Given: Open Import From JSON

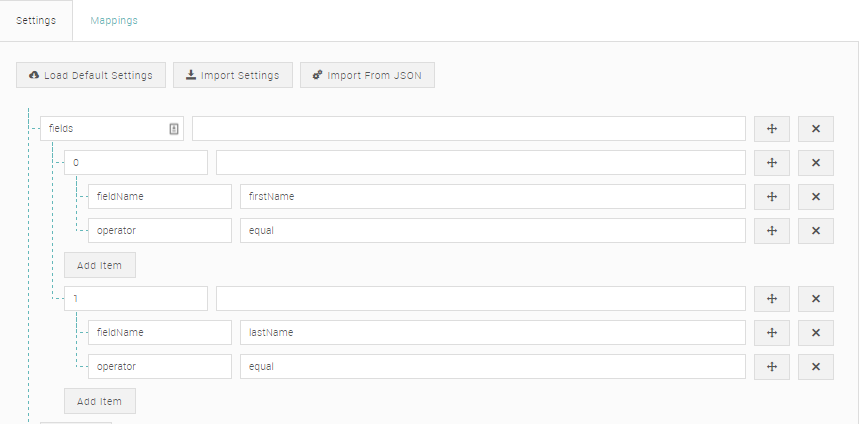Looking at the screenshot, I should [x=367, y=76].
